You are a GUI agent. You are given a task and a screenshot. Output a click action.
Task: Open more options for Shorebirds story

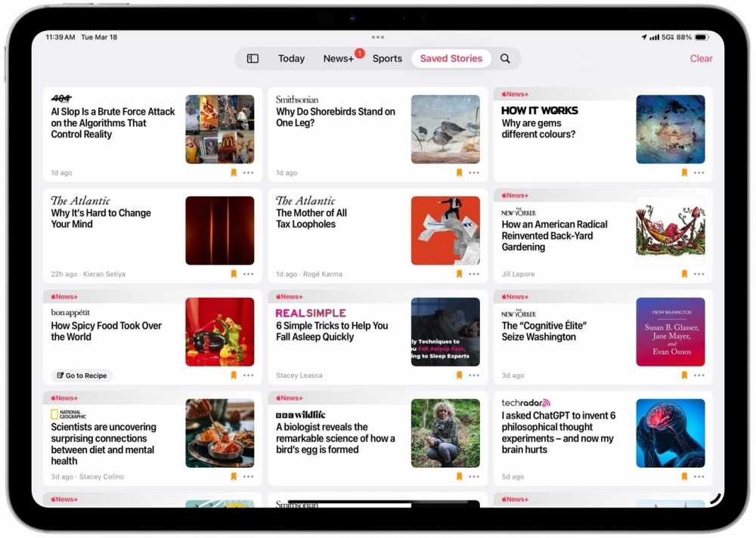pos(474,172)
